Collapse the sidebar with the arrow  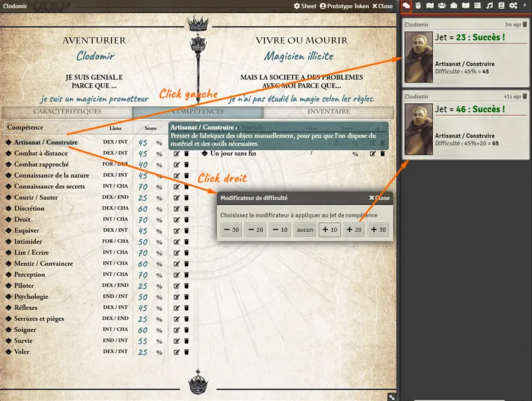(x=525, y=6)
